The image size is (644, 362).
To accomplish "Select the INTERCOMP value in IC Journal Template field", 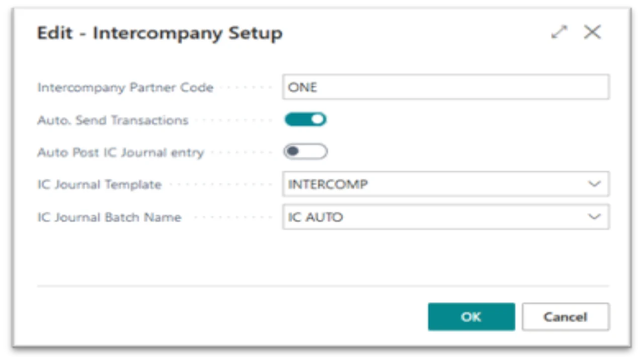I will tap(328, 185).
